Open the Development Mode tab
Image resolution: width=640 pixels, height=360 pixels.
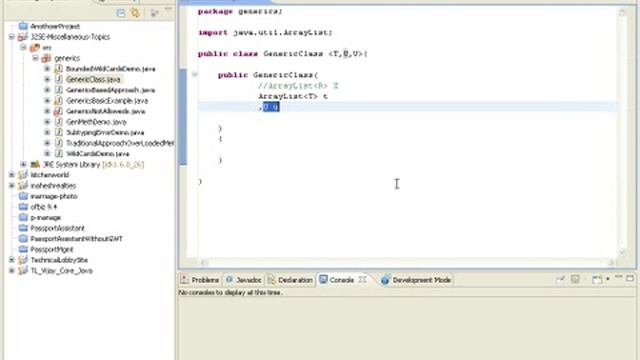pos(416,280)
